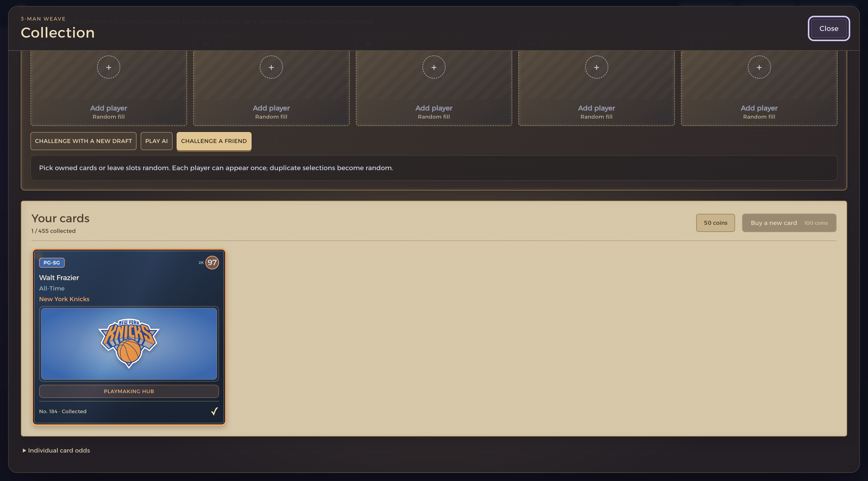
Task: Click the plus icon in the rightmost player slot
Action: 759,67
